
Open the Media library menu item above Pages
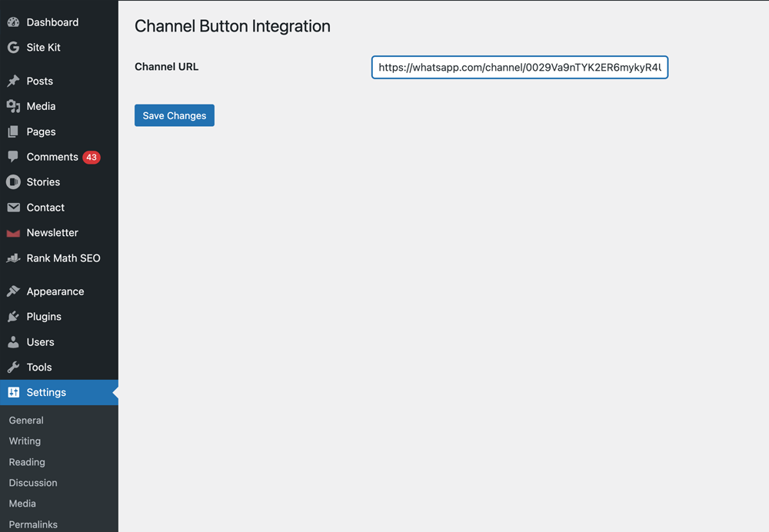click(59, 106)
